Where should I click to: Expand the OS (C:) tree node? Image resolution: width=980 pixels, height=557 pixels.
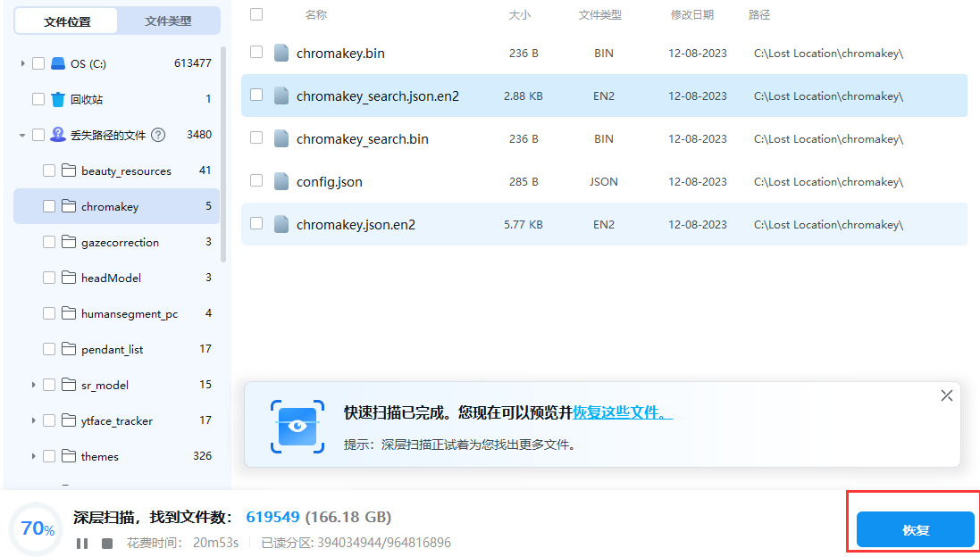21,63
